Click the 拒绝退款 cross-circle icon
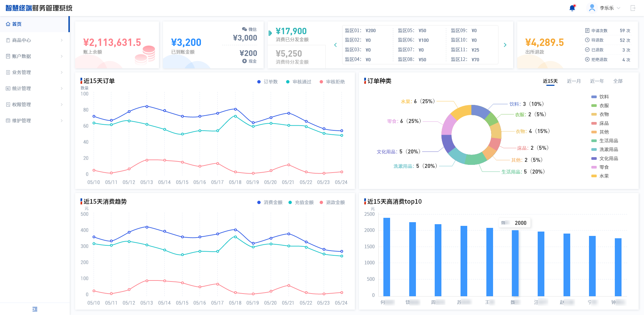 587,59
